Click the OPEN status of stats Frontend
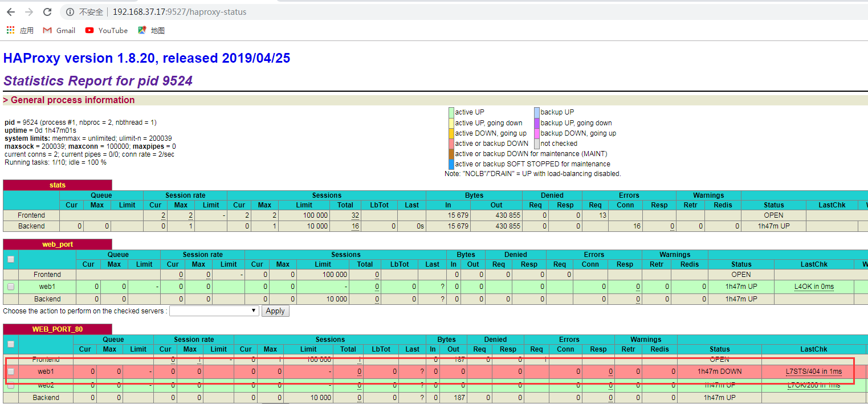 click(773, 215)
